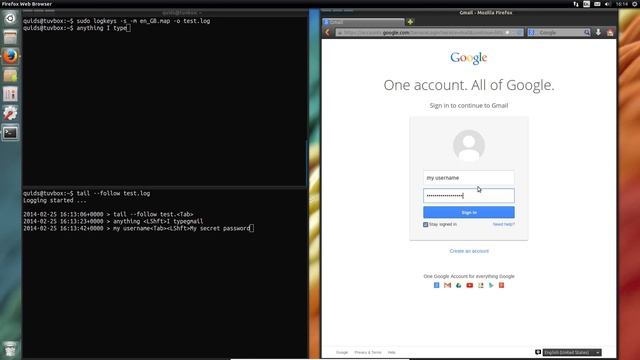640x360 pixels.
Task: Open the Google footer link
Action: pyautogui.click(x=342, y=352)
